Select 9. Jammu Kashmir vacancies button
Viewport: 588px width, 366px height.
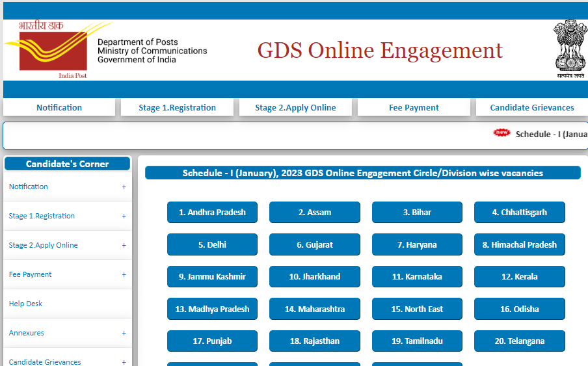212,276
